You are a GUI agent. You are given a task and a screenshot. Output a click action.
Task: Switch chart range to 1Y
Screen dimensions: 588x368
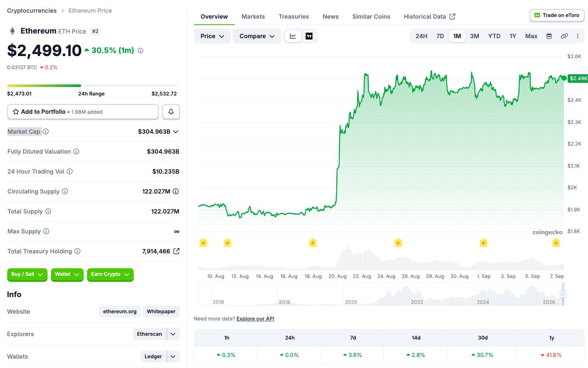[513, 36]
